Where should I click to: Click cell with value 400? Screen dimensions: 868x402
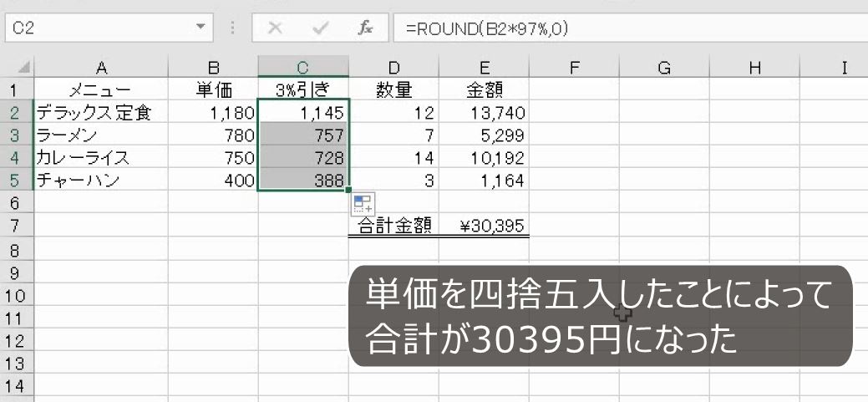pos(213,181)
